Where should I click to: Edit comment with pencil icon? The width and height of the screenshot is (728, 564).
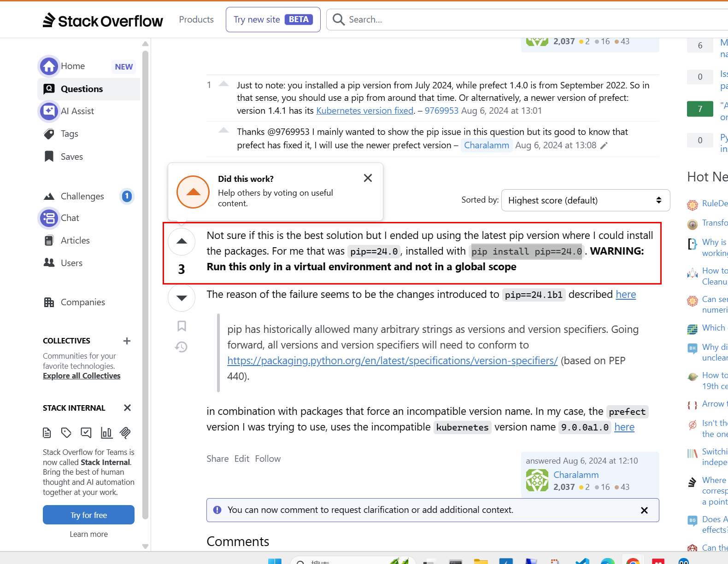click(x=604, y=145)
